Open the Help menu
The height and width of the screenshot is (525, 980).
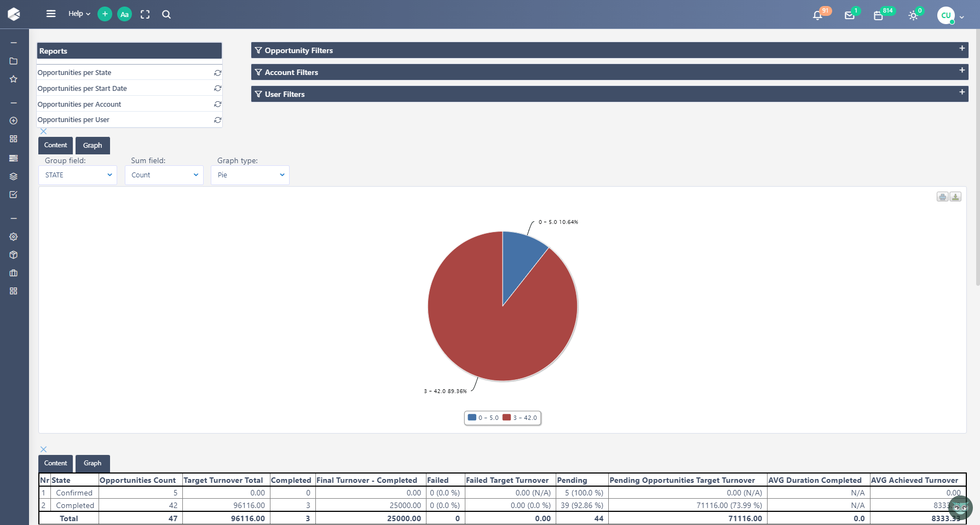(x=79, y=14)
